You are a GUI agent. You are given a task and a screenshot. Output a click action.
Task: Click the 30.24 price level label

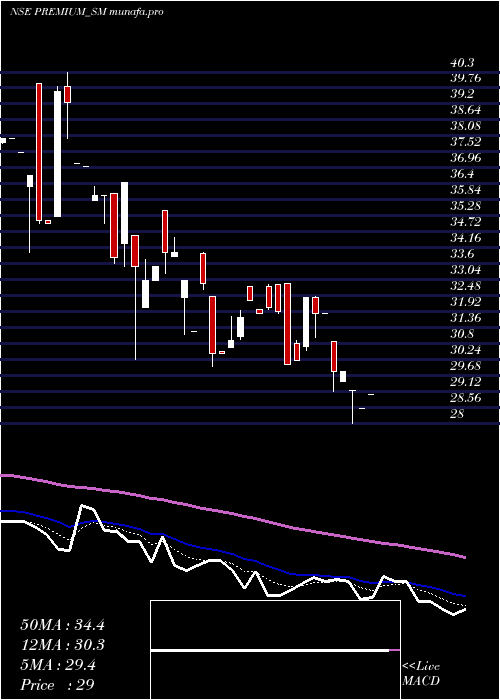point(466,350)
